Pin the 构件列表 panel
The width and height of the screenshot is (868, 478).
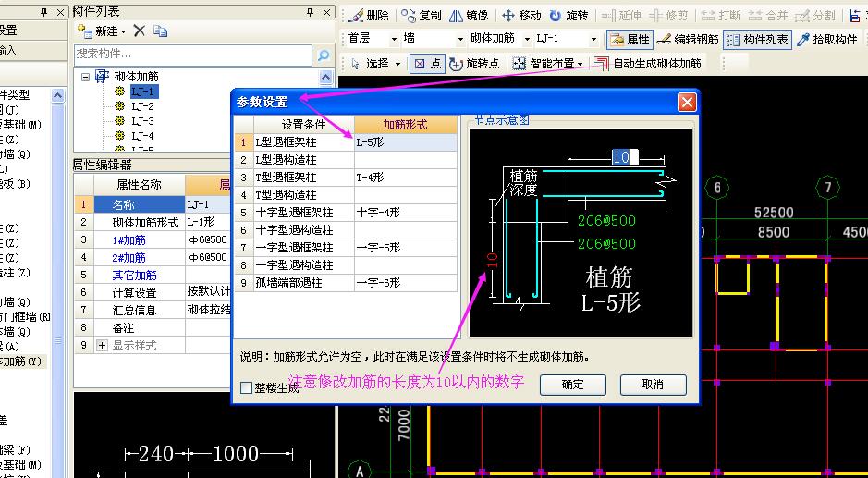[x=311, y=12]
